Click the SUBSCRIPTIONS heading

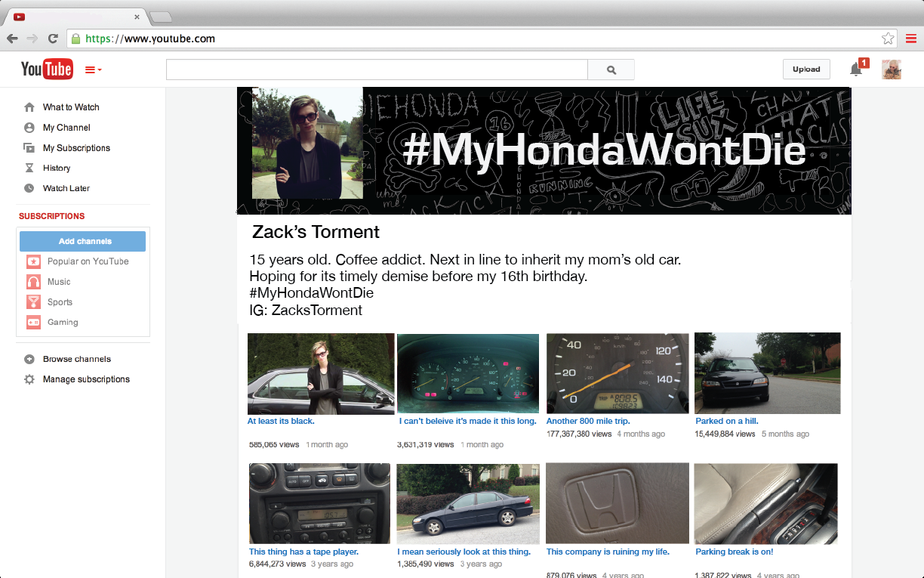pos(52,216)
